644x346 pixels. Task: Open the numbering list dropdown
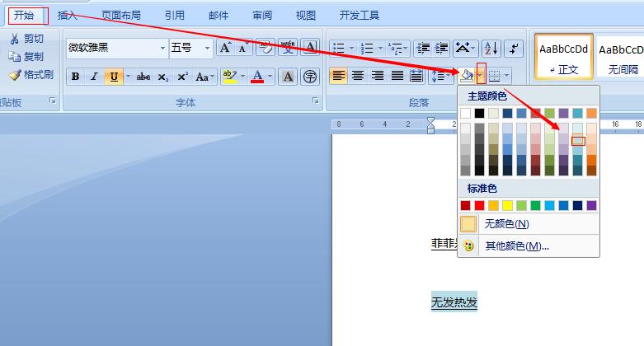[x=380, y=49]
